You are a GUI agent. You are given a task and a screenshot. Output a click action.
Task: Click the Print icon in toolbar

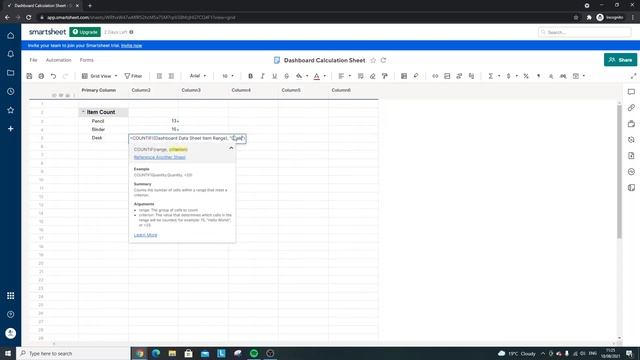coord(41,76)
